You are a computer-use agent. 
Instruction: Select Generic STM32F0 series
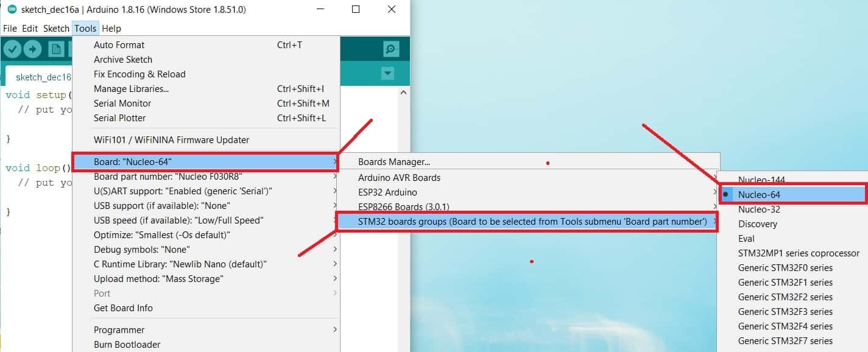click(792, 268)
